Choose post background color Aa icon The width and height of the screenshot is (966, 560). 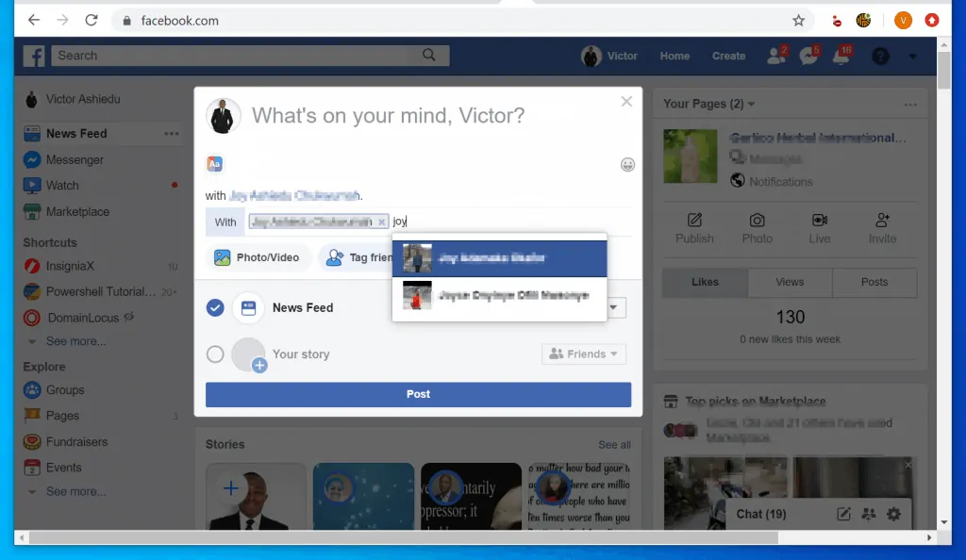tap(214, 164)
